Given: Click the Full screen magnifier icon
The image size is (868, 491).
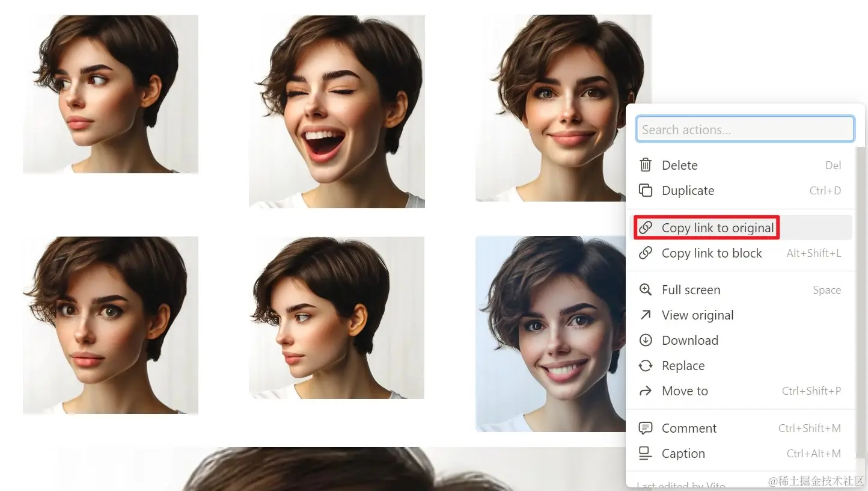Looking at the screenshot, I should click(646, 289).
